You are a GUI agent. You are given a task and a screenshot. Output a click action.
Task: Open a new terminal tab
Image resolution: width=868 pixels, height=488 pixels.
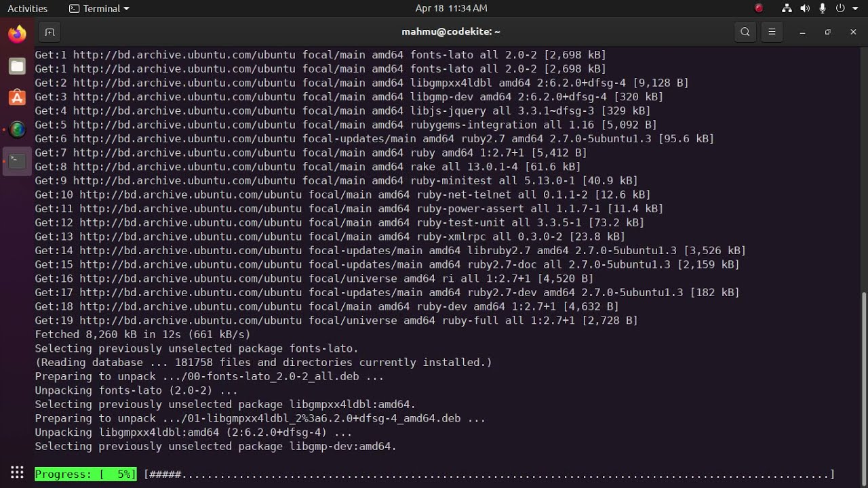tap(50, 32)
